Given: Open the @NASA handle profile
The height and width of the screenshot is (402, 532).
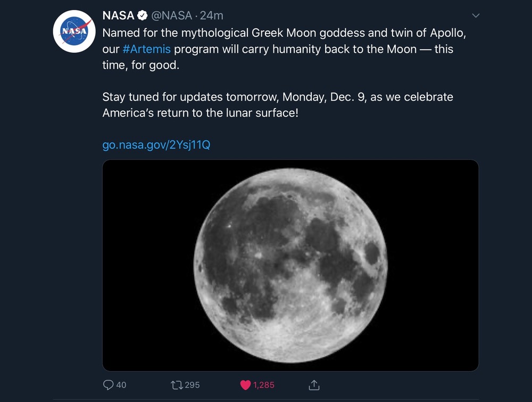Looking at the screenshot, I should click(172, 16).
